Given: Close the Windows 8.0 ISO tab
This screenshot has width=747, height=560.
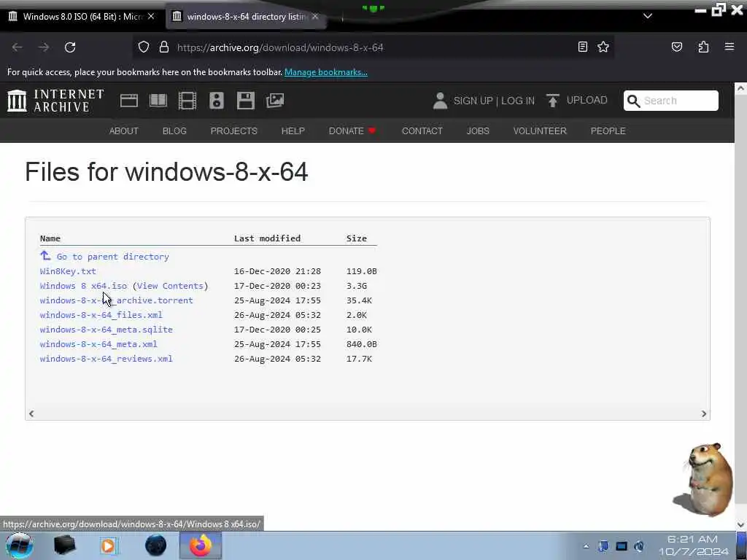Looking at the screenshot, I should click(151, 16).
